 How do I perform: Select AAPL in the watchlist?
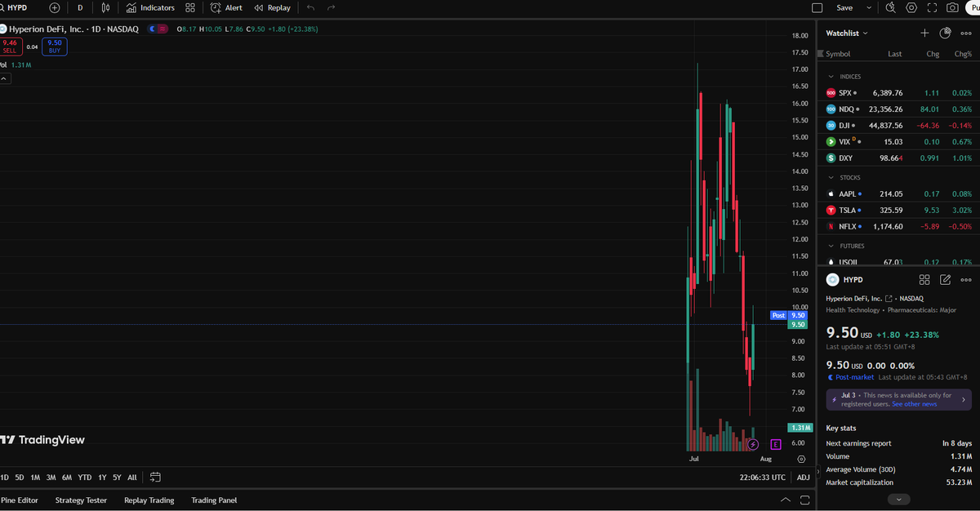coord(898,194)
